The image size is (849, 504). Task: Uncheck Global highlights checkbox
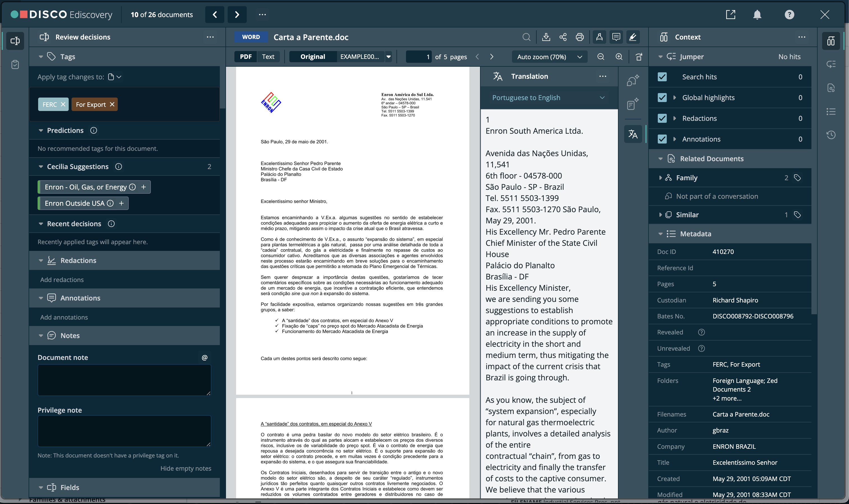click(x=662, y=98)
